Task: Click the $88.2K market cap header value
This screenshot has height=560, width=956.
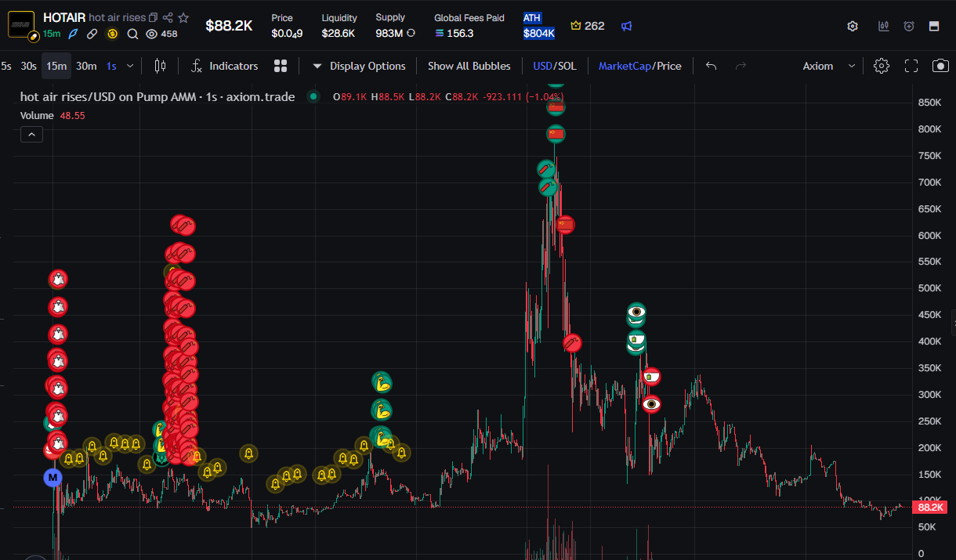Action: 229,26
